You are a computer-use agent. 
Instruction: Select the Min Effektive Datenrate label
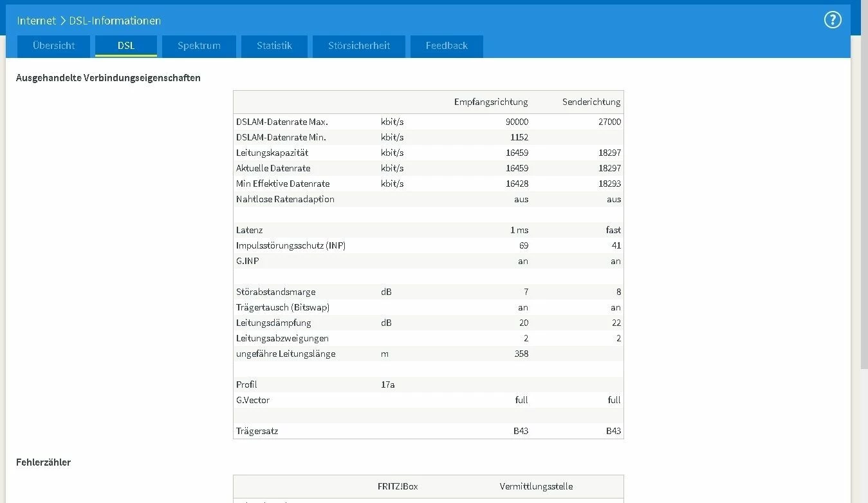click(x=282, y=184)
